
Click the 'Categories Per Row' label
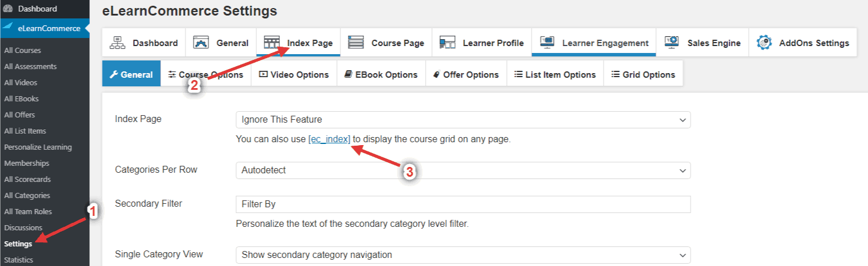(156, 169)
